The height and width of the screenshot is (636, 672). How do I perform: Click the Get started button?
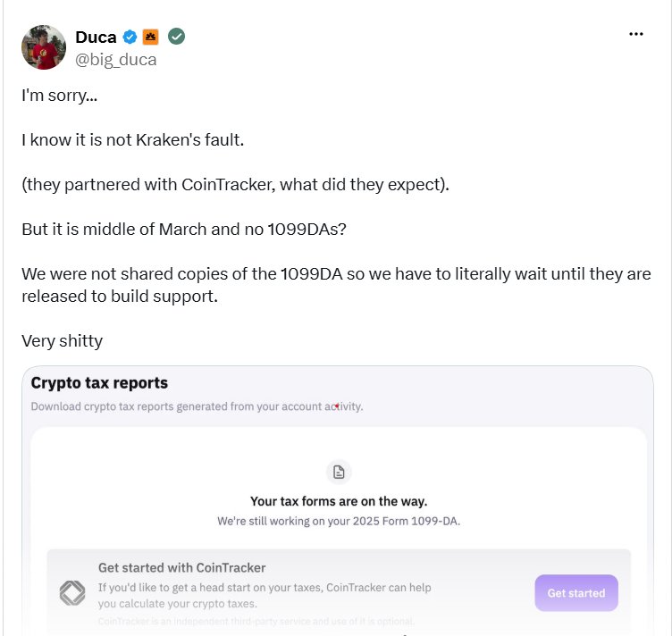[576, 593]
